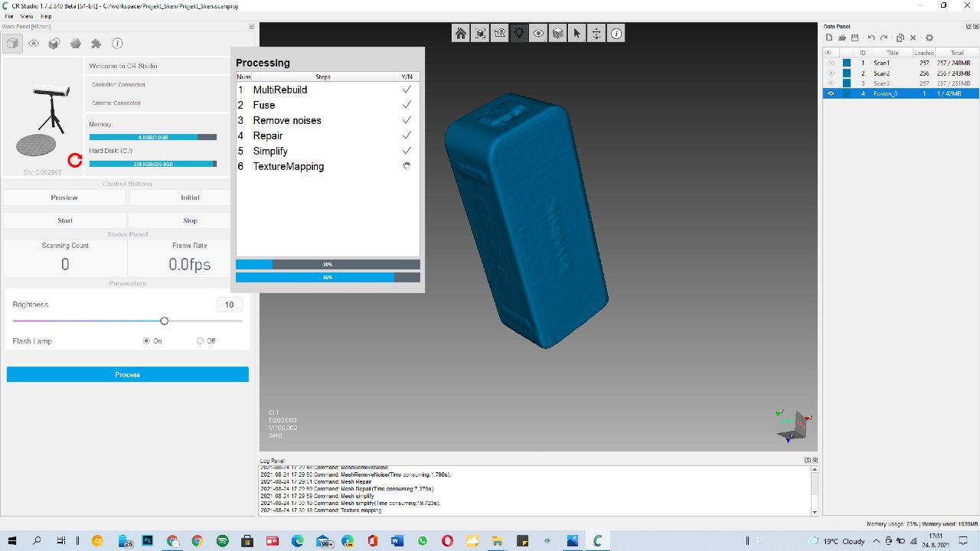Open Photoshop from the taskbar
The height and width of the screenshot is (551, 980).
148,541
